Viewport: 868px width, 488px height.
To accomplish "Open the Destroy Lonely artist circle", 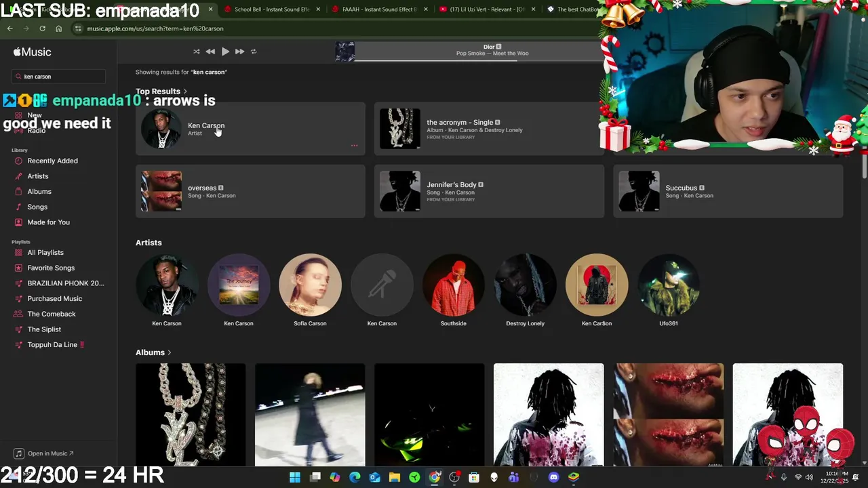I will click(x=526, y=285).
